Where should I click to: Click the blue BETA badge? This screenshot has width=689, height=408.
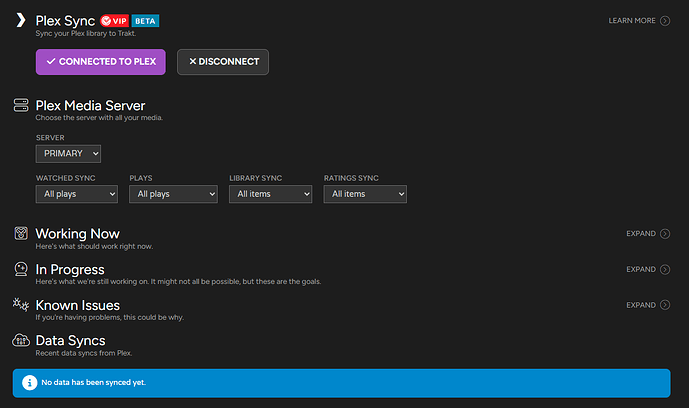coord(145,21)
